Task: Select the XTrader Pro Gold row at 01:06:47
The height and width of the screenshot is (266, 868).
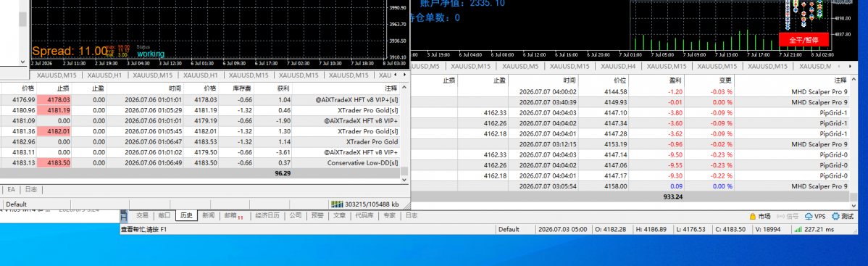Action: 199,142
